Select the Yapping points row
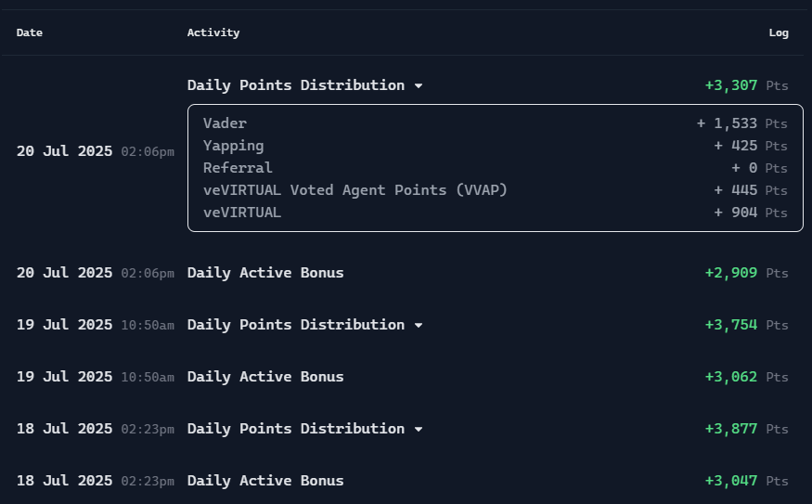 tap(495, 146)
